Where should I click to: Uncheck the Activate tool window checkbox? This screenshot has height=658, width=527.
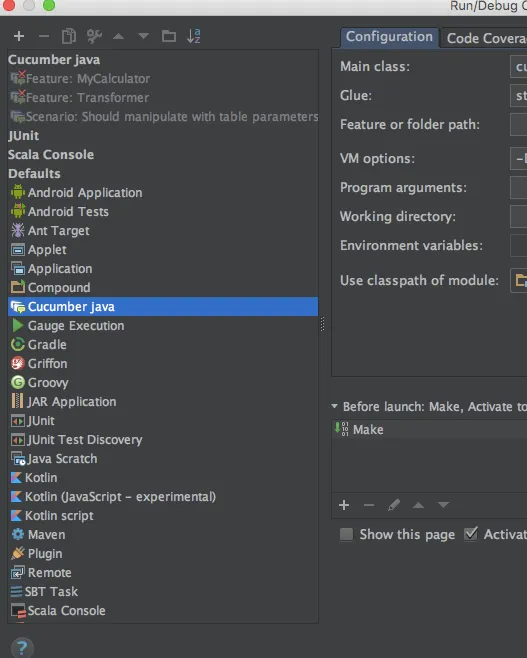point(471,534)
